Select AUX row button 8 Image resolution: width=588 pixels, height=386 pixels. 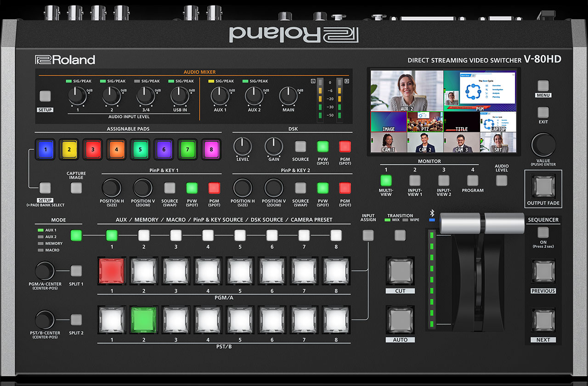click(x=336, y=235)
